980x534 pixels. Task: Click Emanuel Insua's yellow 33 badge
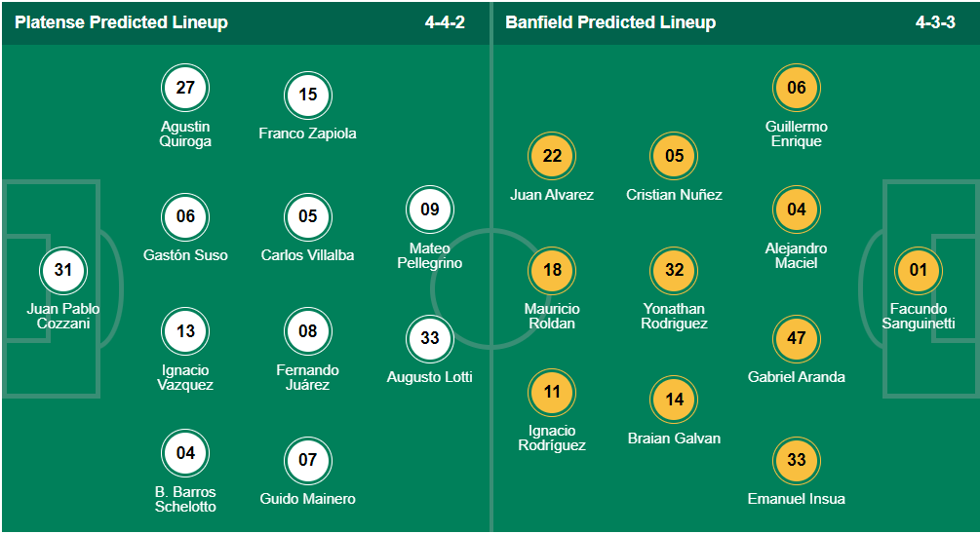[x=797, y=460]
